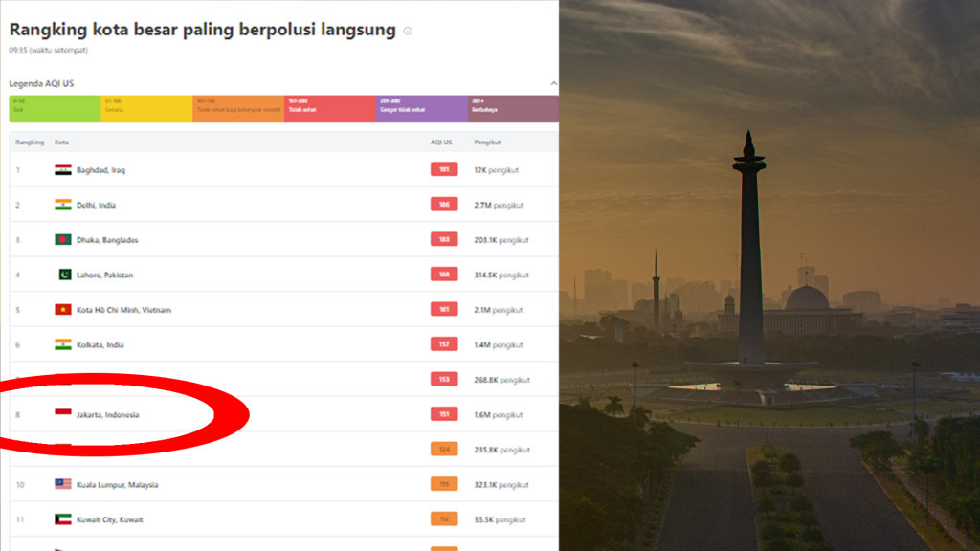
Task: Click the Bangladesh flag icon
Action: 62,240
